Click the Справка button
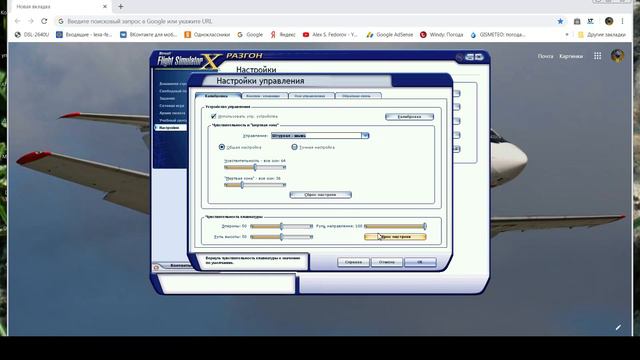Viewport: 640px width, 360px height. (x=353, y=262)
